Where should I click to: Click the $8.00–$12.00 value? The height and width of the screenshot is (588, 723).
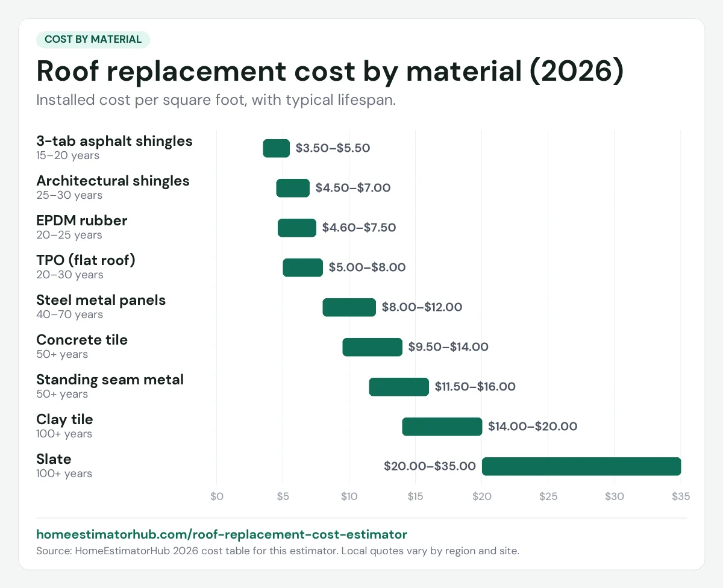pyautogui.click(x=422, y=307)
